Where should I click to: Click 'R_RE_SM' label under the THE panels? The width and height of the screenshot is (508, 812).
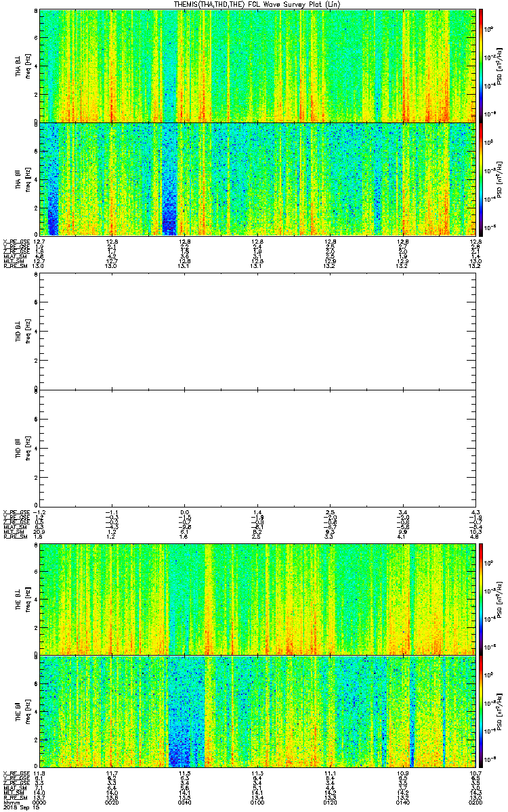tap(17, 797)
